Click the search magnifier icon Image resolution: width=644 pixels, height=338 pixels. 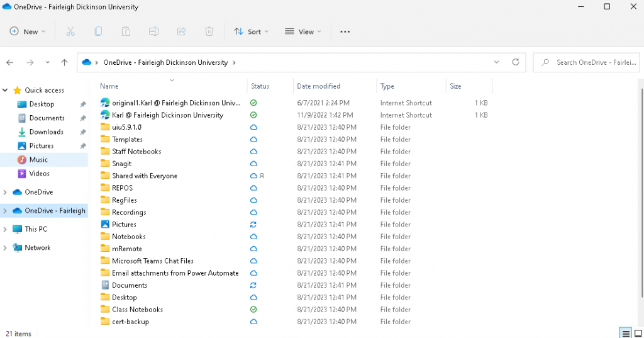tap(545, 62)
